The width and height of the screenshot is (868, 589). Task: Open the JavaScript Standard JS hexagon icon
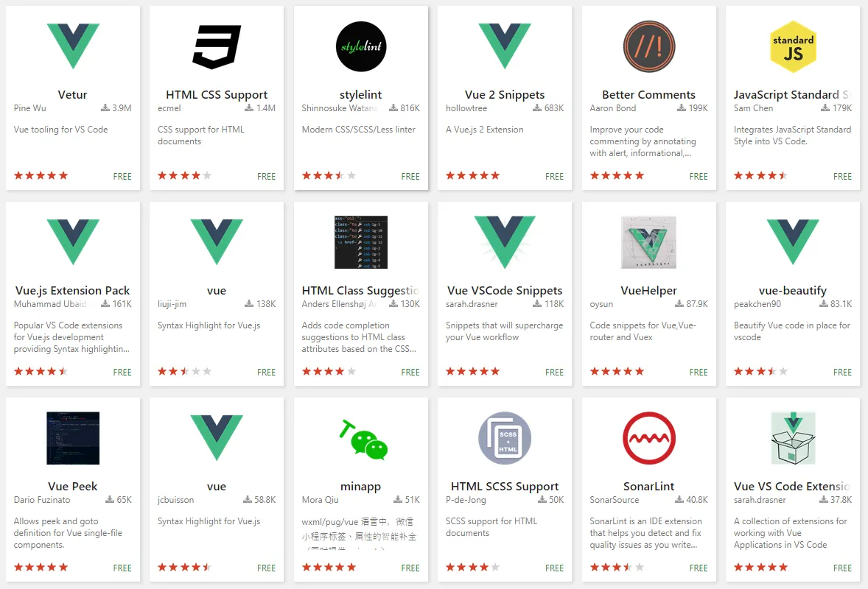[x=793, y=46]
